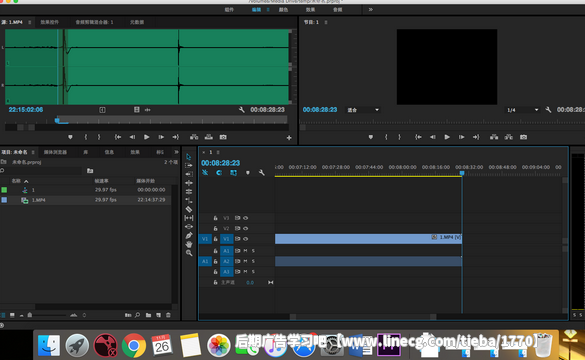Toggle sync lock for track A1
The image size is (585, 360).
point(237,251)
